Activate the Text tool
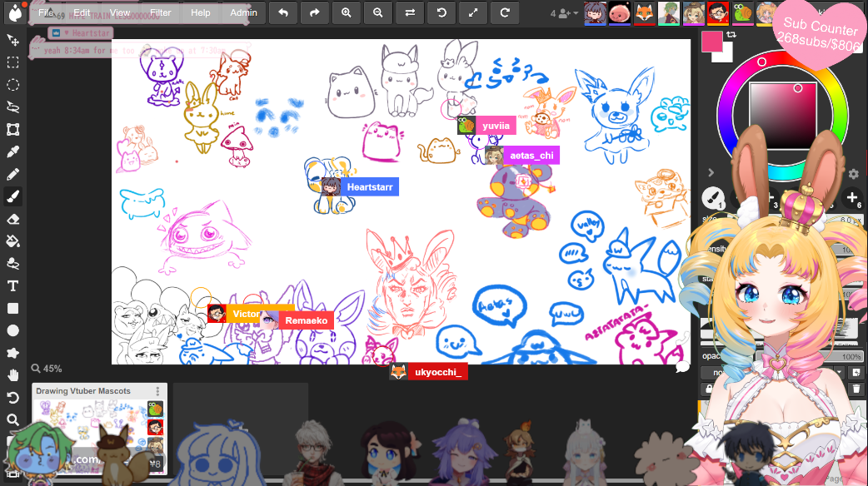Image resolution: width=868 pixels, height=486 pixels. (x=12, y=286)
